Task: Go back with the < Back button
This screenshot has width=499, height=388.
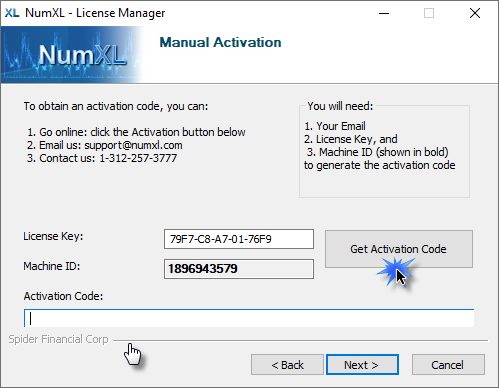Action: click(287, 365)
